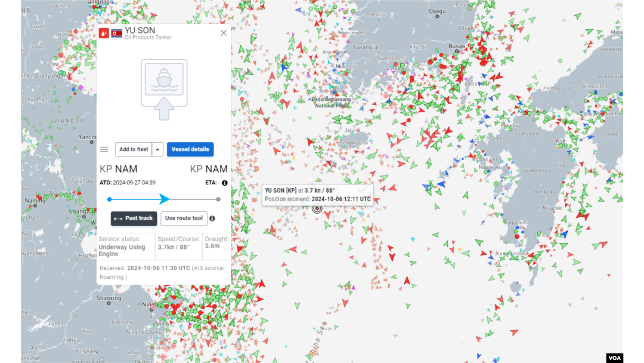This screenshot has width=644, height=363.
Task: Click the Nagasaki label on map
Action: point(490,167)
